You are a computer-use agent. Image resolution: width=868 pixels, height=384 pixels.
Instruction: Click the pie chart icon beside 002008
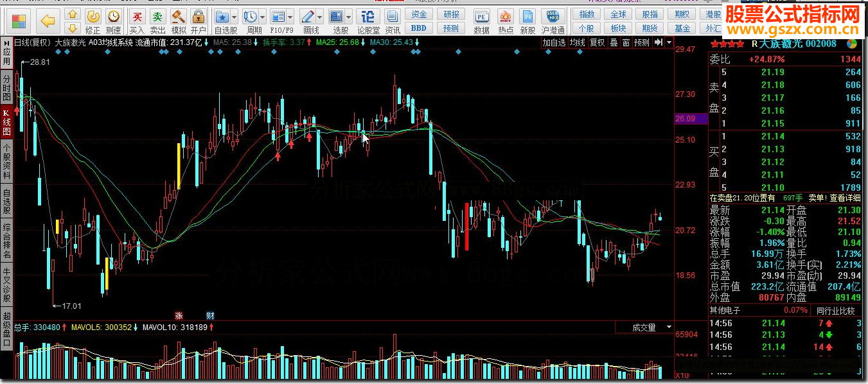852,43
